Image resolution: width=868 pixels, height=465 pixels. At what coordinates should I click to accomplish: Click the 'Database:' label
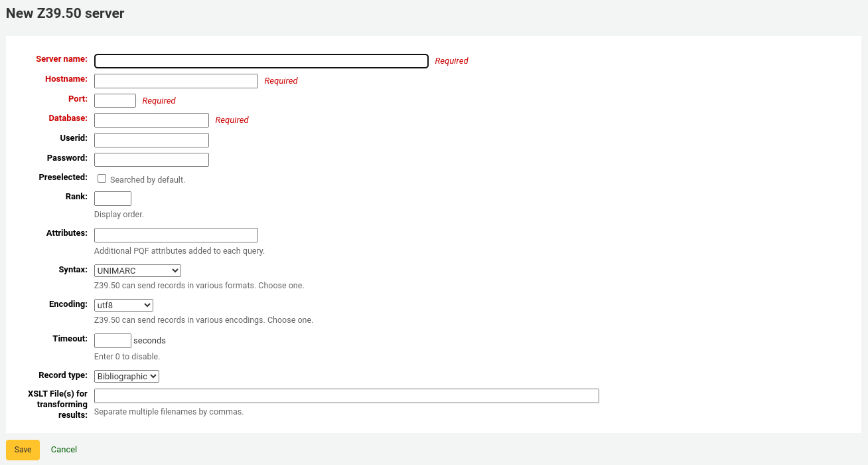click(x=68, y=118)
